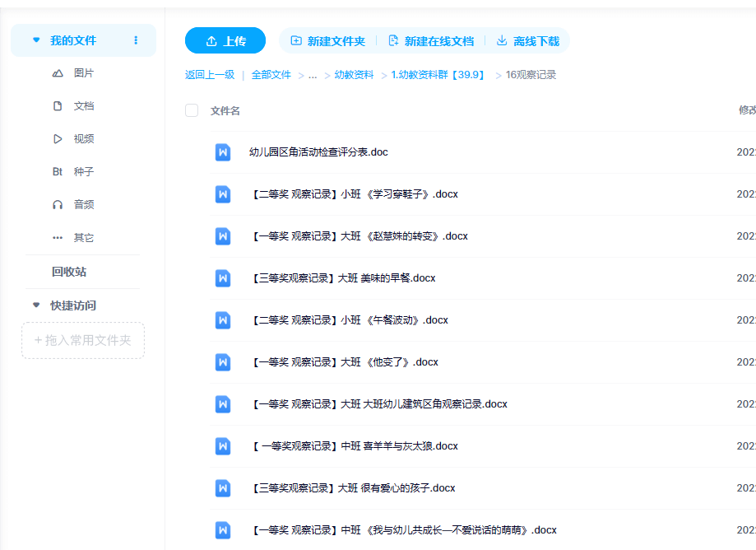This screenshot has height=550, width=756.
Task: Click the Audio (音频) headphones icon
Action: tap(58, 205)
